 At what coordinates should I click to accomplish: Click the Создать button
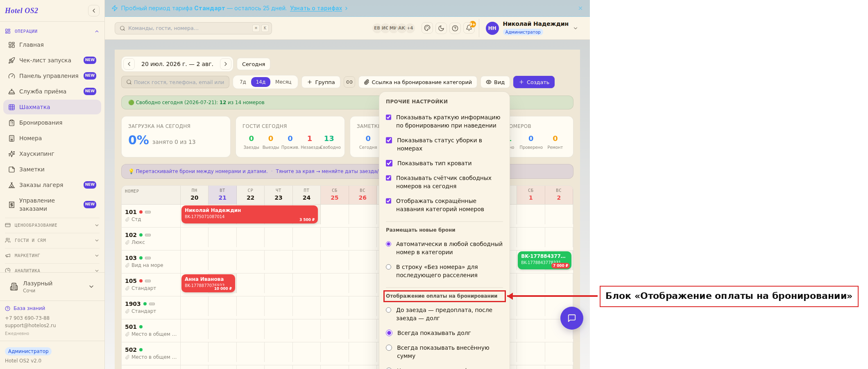534,82
